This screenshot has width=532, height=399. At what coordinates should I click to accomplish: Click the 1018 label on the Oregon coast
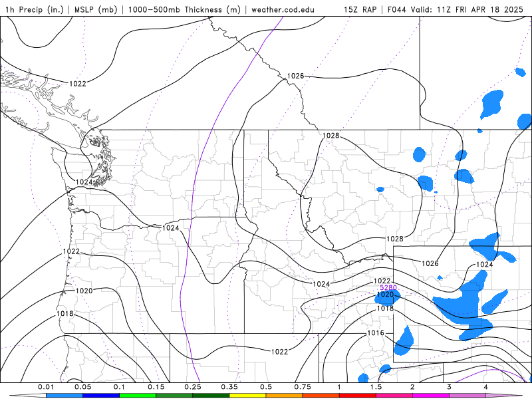[65, 313]
